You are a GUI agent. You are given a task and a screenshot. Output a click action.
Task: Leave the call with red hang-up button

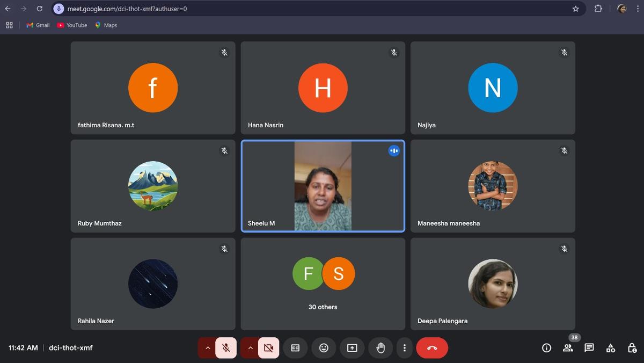(x=432, y=348)
